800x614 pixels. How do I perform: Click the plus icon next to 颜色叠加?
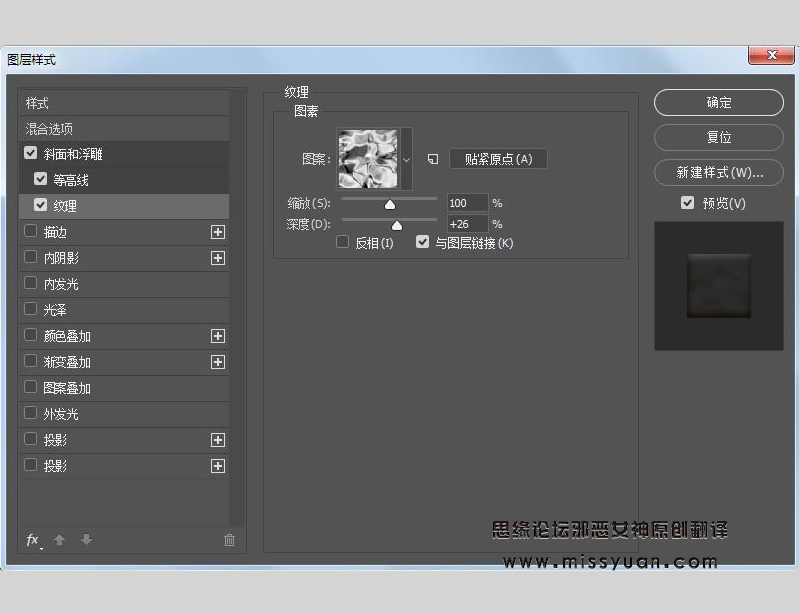tap(218, 336)
